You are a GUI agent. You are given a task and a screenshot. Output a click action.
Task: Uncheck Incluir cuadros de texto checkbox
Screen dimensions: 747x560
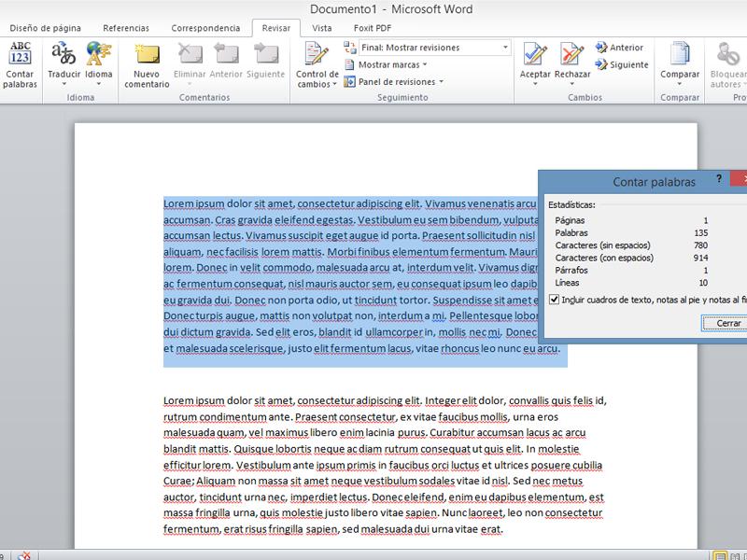tap(555, 300)
